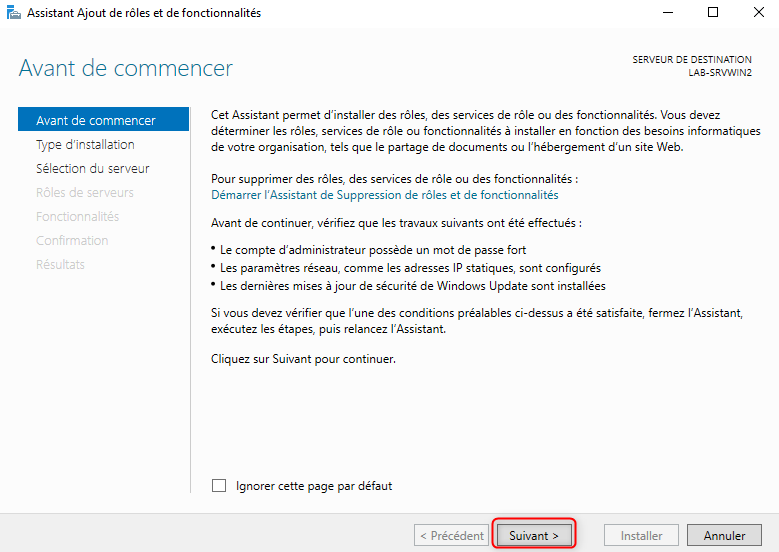Click 'SERVEUR DE DESTINATION' label
The image size is (779, 552).
coord(692,60)
